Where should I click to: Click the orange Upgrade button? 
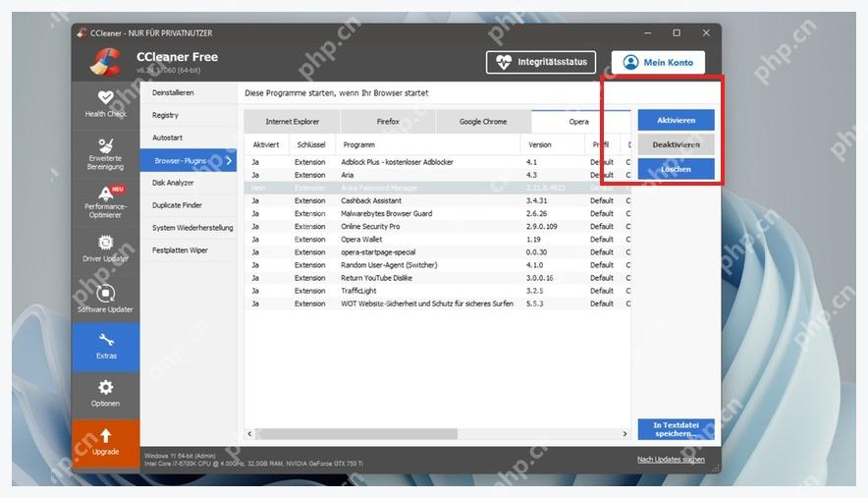click(105, 443)
